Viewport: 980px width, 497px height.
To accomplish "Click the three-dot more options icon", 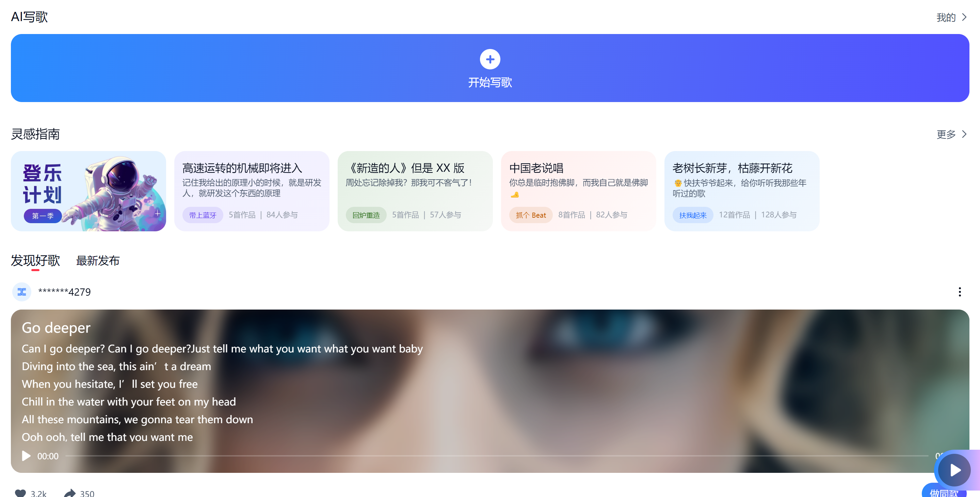I will tap(960, 292).
